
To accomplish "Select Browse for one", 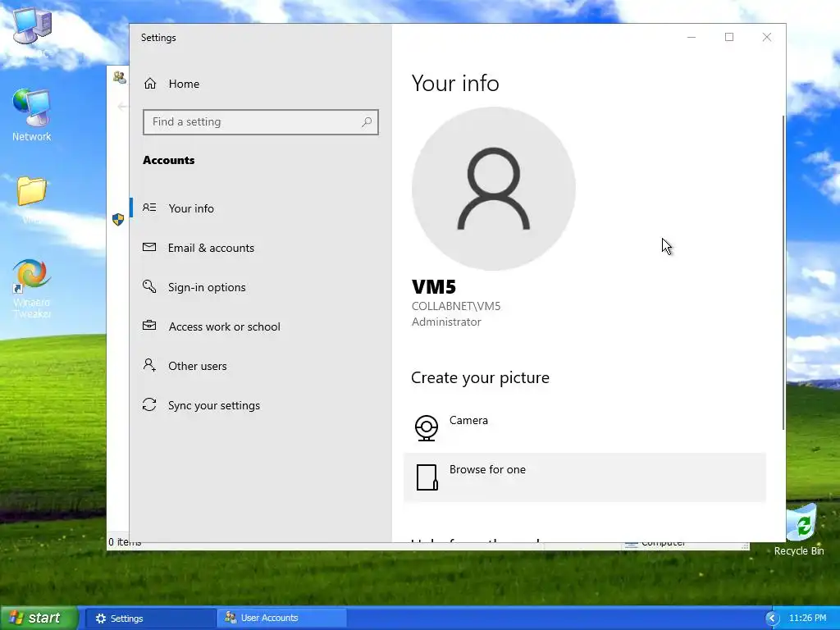I will 584,477.
